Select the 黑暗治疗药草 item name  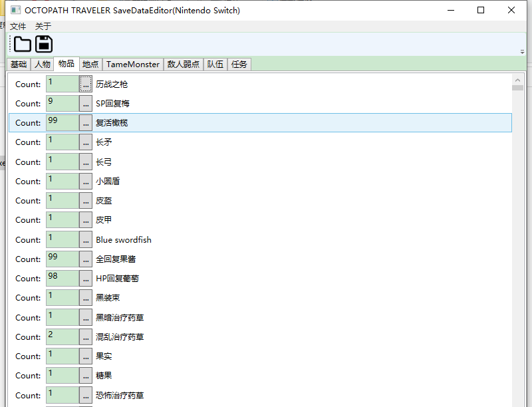(120, 317)
